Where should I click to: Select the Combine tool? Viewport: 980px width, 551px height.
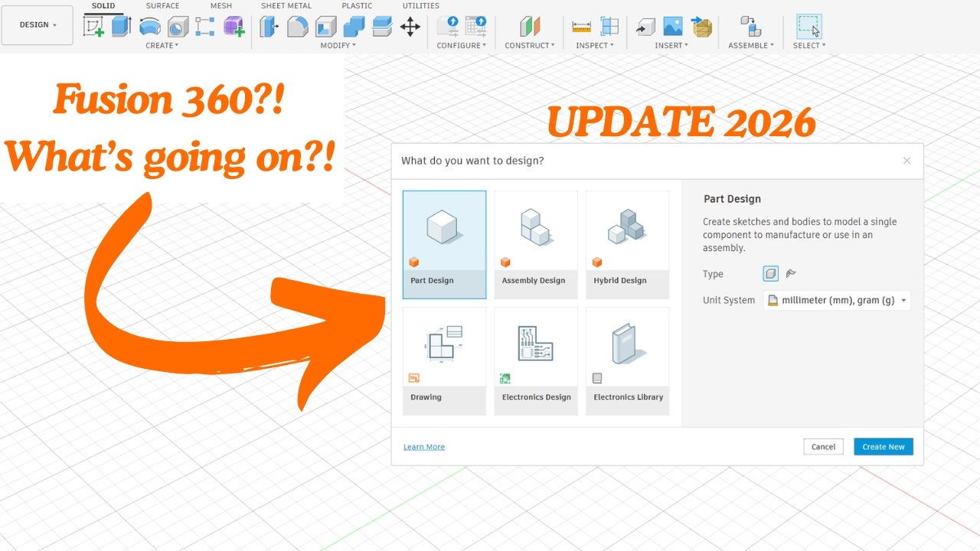coord(354,27)
